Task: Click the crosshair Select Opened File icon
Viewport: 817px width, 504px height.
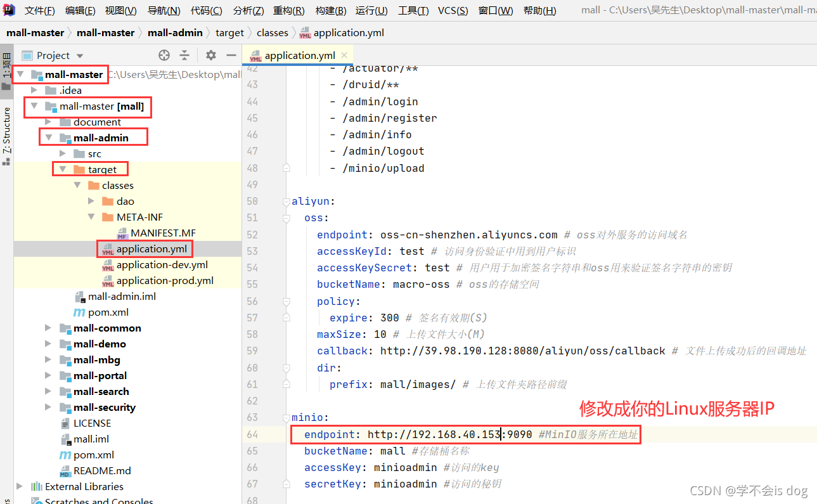Action: point(164,55)
